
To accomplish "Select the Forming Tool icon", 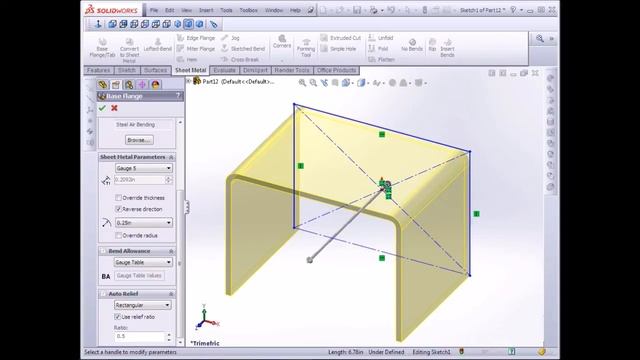I will [306, 48].
